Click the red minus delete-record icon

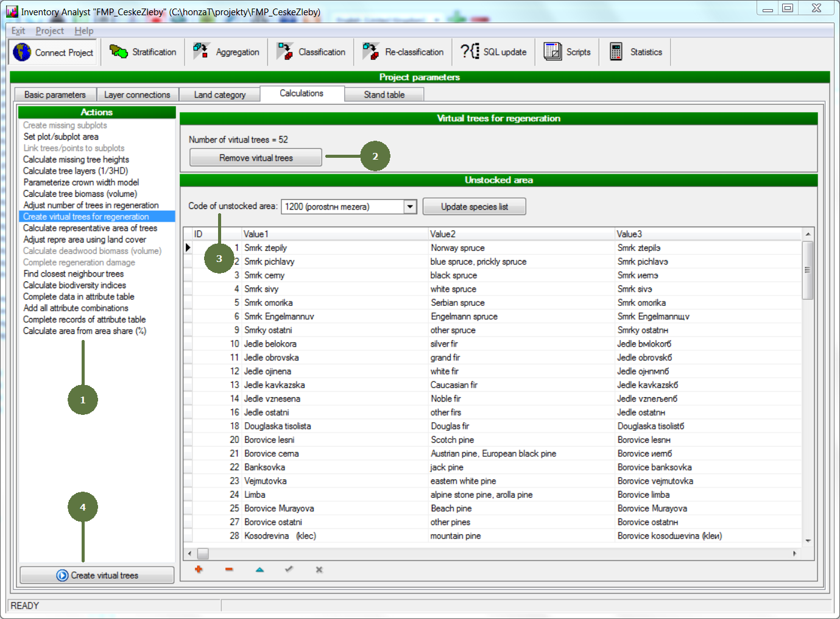(x=229, y=570)
